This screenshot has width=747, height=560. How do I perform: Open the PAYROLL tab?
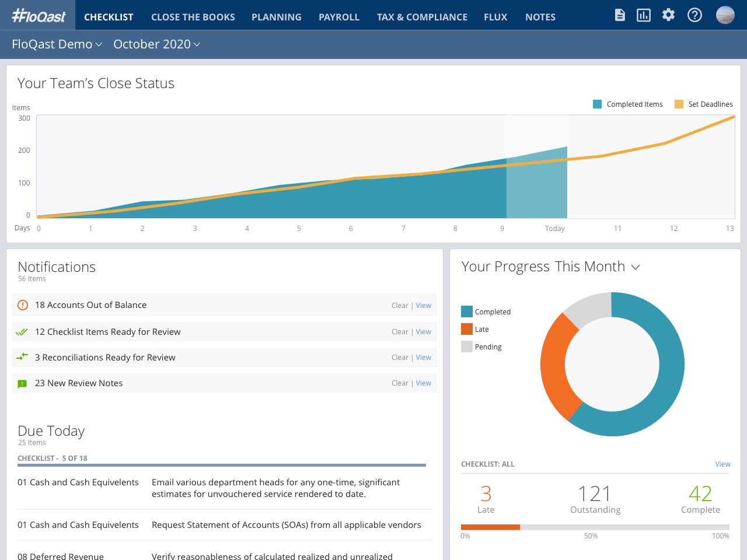coord(339,17)
